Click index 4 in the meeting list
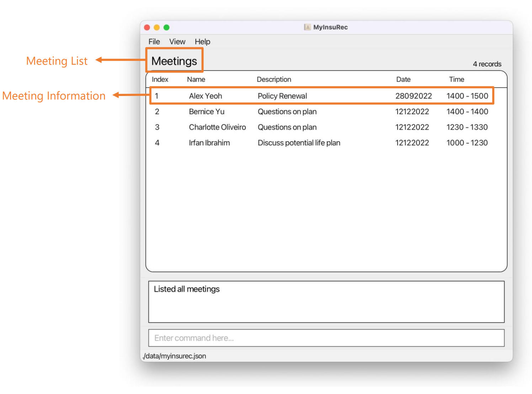532x394 pixels. tap(157, 143)
